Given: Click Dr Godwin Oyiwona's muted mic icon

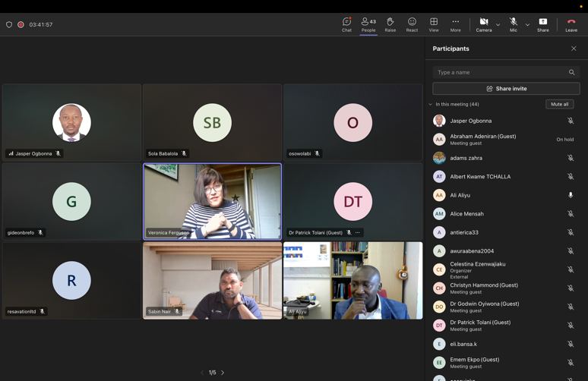Looking at the screenshot, I should pyautogui.click(x=571, y=307).
